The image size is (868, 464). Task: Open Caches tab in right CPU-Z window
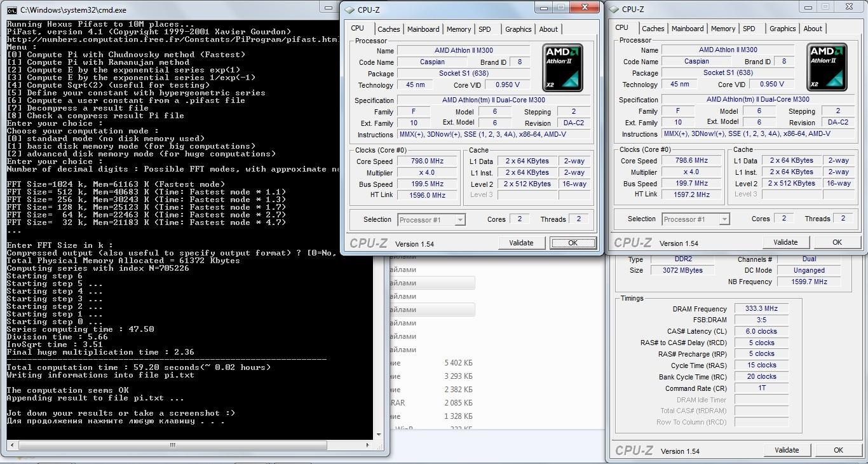pyautogui.click(x=653, y=29)
